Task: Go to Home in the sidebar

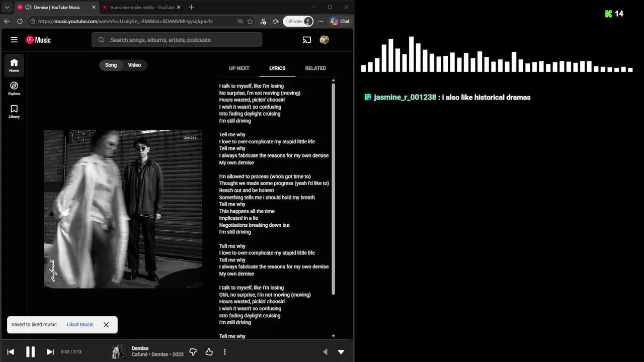Action: click(14, 65)
